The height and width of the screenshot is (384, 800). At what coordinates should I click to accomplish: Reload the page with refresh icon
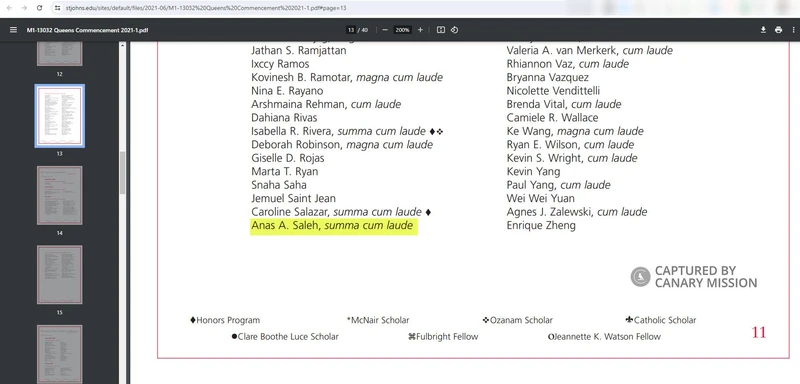click(39, 8)
